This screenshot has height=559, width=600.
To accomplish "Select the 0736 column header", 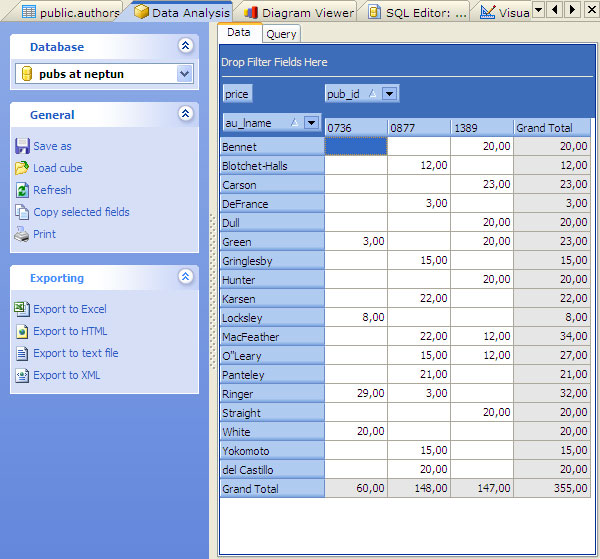I will pos(356,127).
